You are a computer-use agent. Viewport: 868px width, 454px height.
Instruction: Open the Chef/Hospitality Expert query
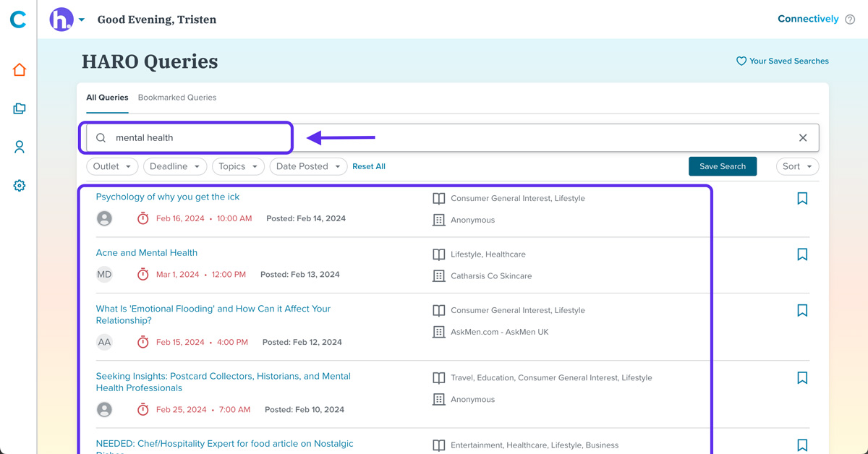(x=225, y=445)
